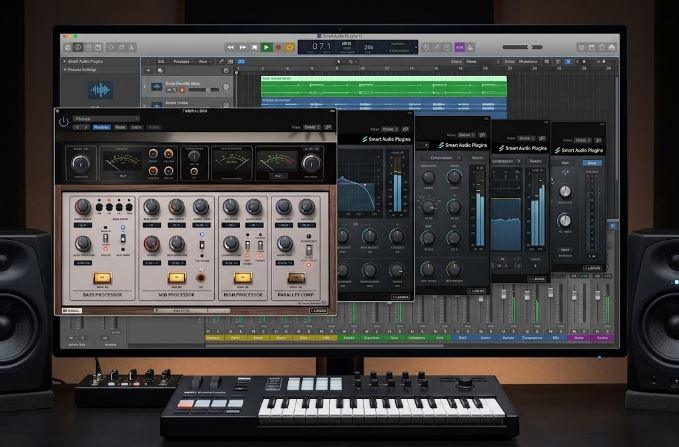The image size is (679, 447).
Task: Click the upper silver knob in the rightmost plugin
Action: [565, 191]
